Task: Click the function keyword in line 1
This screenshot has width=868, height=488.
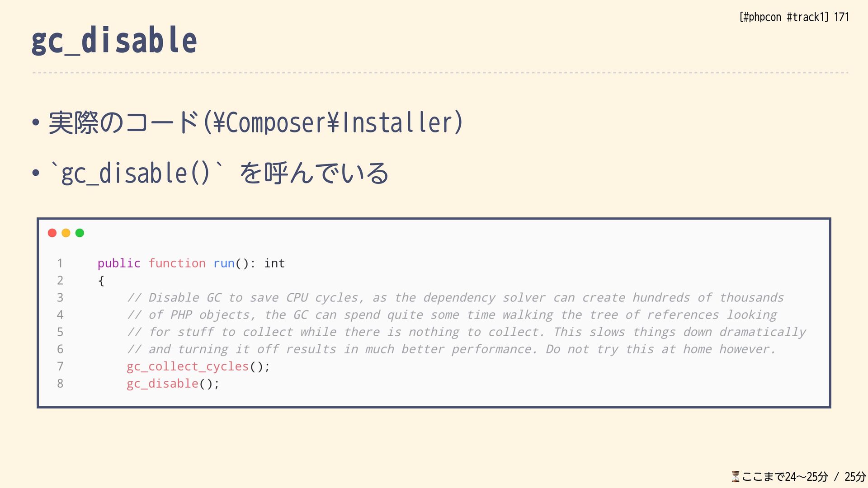Action: tap(177, 263)
